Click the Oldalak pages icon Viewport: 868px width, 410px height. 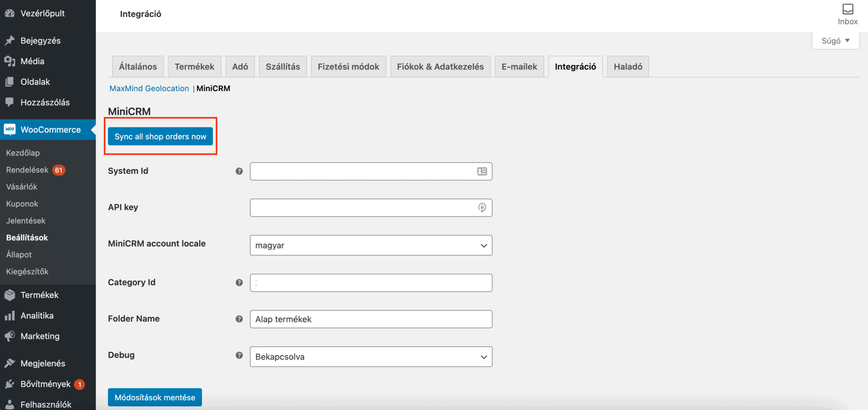pyautogui.click(x=9, y=82)
